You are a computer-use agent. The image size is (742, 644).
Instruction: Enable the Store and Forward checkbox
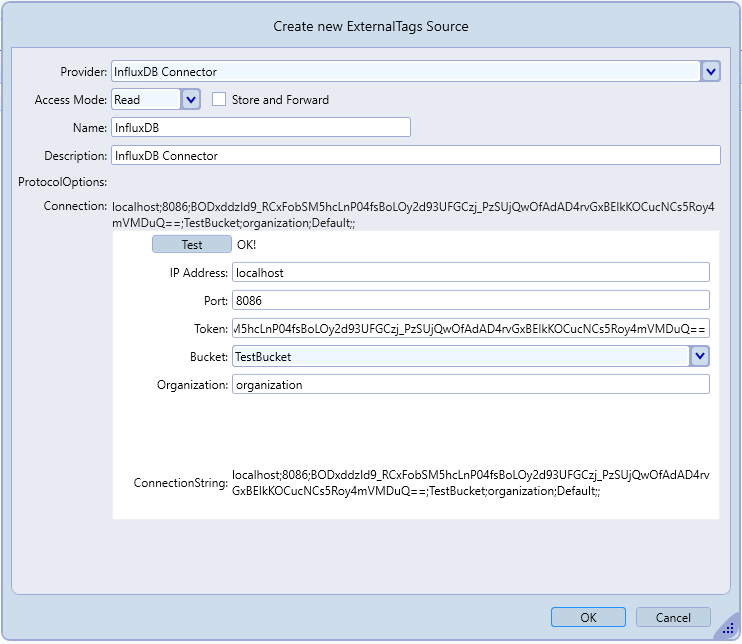point(219,99)
